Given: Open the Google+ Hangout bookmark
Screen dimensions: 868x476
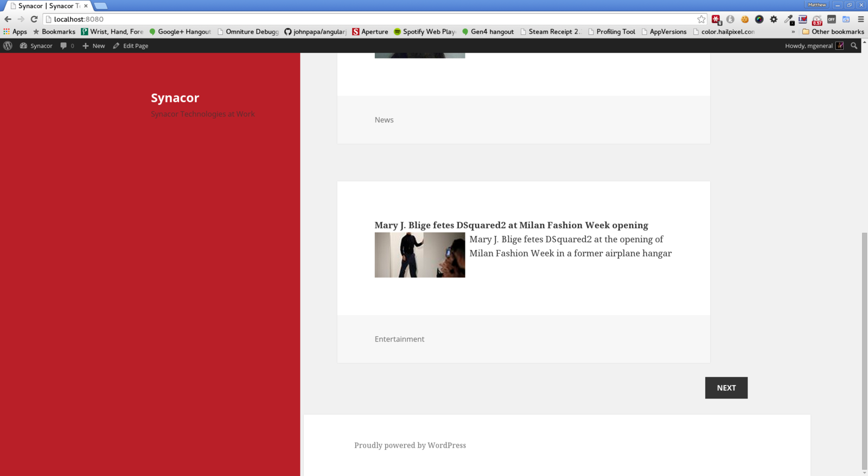Looking at the screenshot, I should (180, 31).
